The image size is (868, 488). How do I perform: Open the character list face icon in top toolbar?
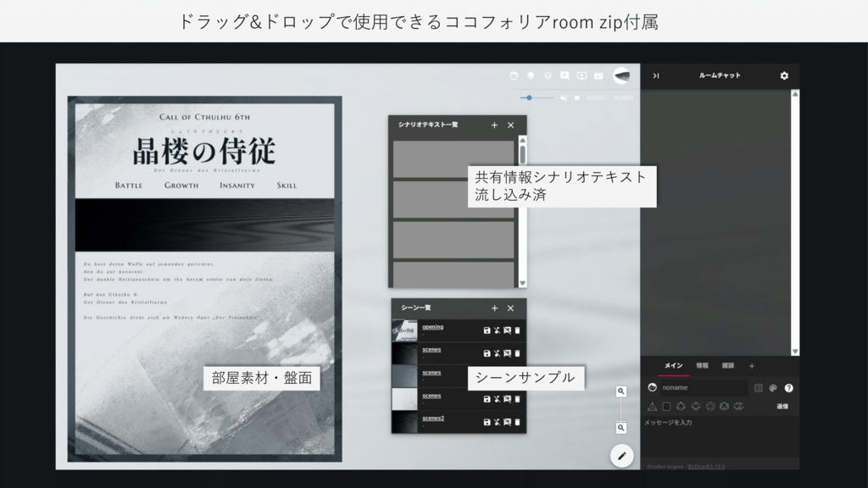[514, 75]
